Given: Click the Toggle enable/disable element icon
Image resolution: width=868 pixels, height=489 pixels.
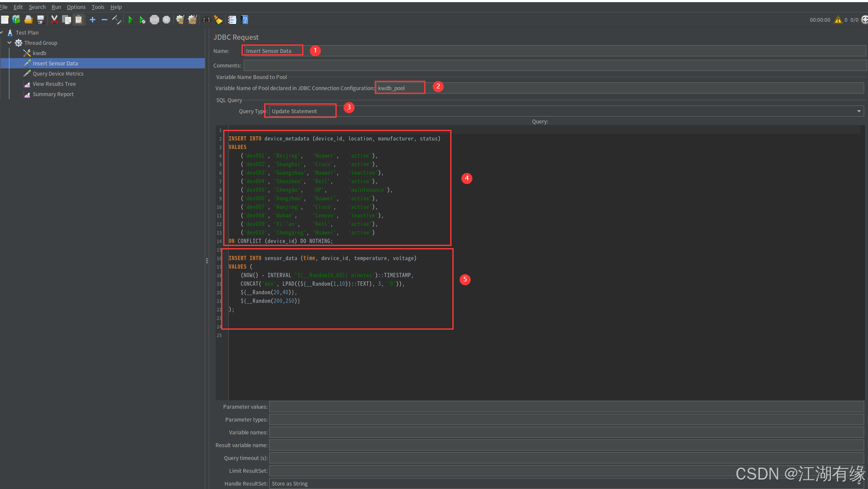Looking at the screenshot, I should 117,20.
